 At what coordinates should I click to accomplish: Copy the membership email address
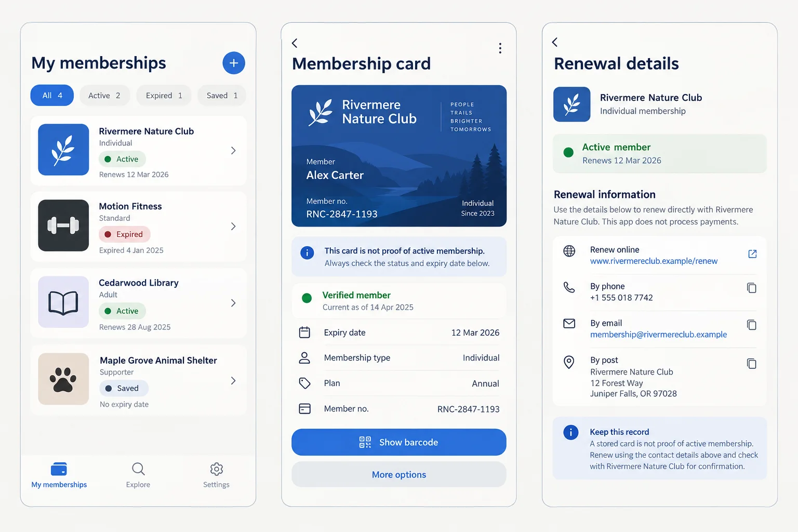point(752,325)
